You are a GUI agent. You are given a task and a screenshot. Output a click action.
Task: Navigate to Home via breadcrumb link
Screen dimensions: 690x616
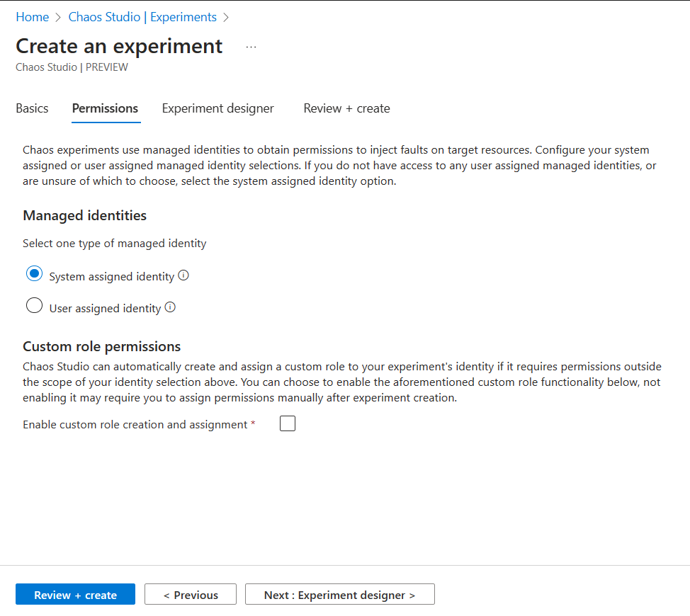pyautogui.click(x=33, y=17)
